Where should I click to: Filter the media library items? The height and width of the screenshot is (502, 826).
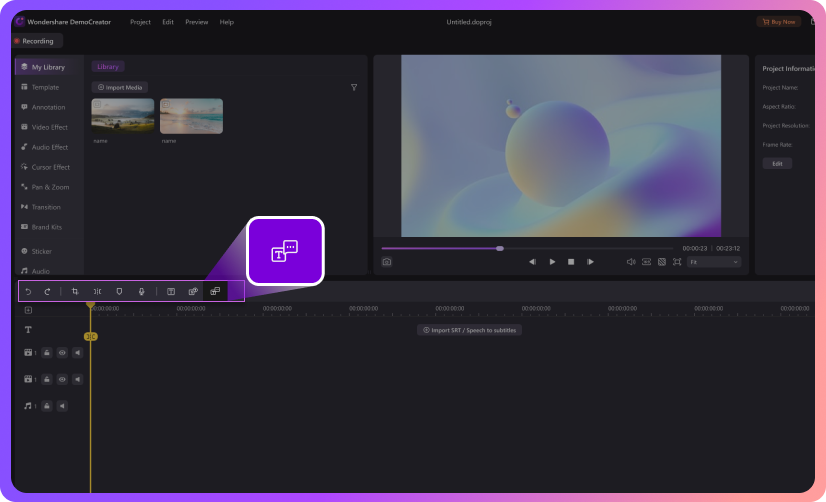(x=354, y=87)
